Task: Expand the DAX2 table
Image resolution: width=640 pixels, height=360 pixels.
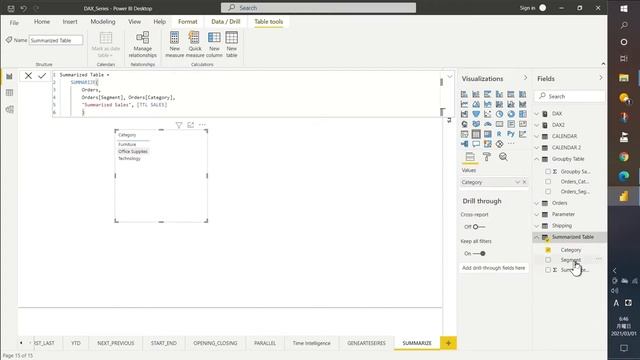Action: 537,125
